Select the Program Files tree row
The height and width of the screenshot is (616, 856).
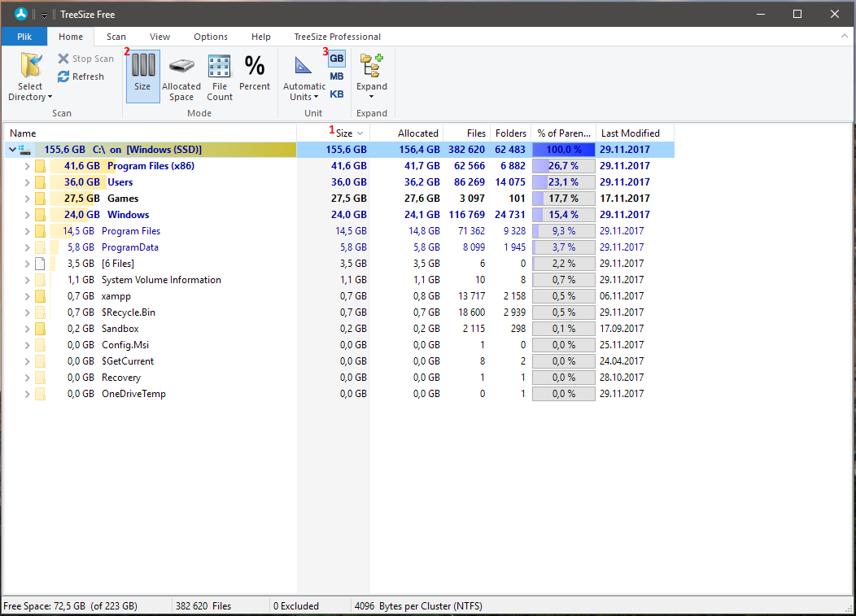pyautogui.click(x=339, y=231)
